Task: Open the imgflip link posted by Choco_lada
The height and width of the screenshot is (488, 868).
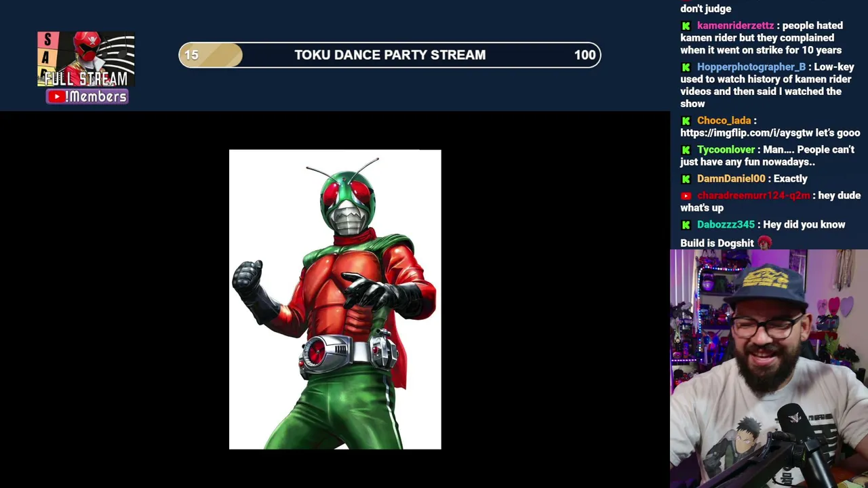Action: tap(747, 133)
